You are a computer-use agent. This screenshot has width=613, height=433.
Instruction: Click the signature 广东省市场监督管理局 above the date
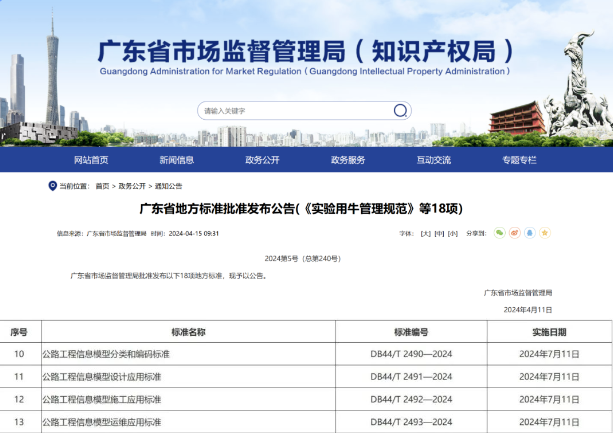tap(518, 292)
